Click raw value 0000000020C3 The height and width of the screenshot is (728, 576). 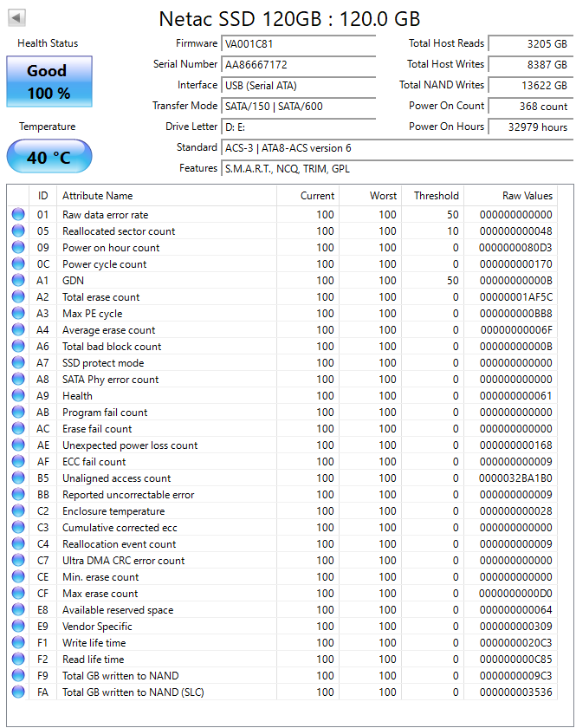point(516,643)
